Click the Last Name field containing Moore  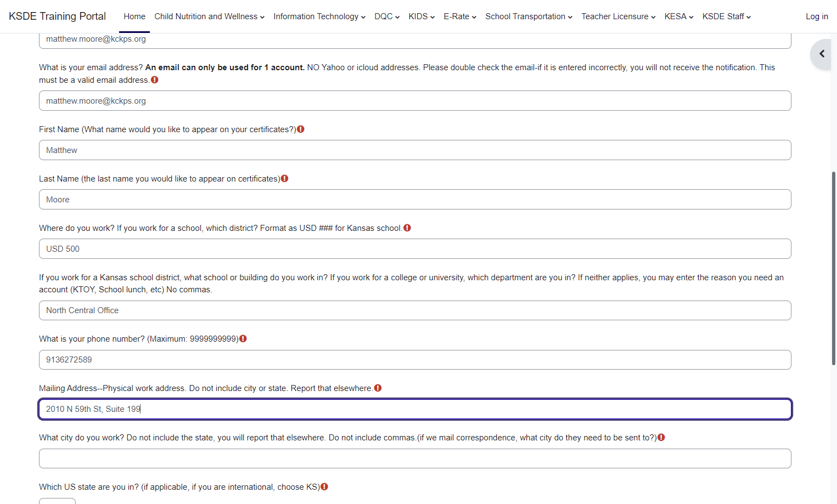point(415,200)
